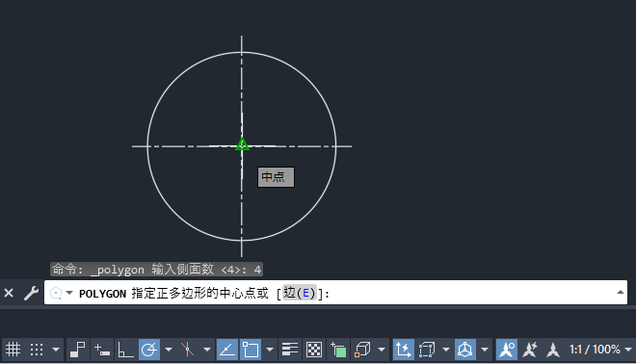The height and width of the screenshot is (364, 636).
Task: Click the green midpoint snap marker
Action: [242, 143]
